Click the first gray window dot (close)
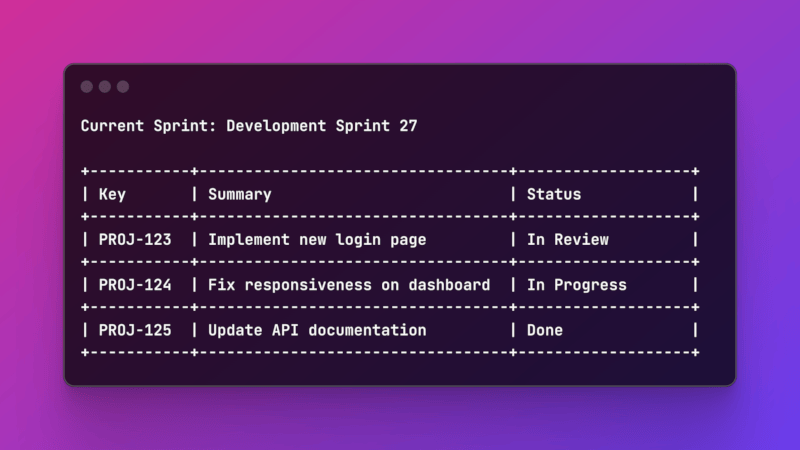 coord(87,87)
